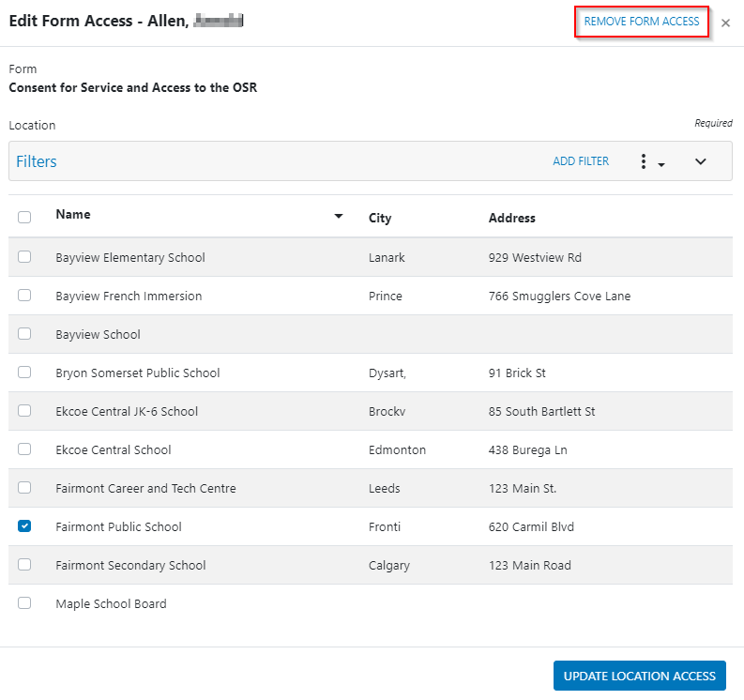Expand the Filters panel chevron
Viewport: 744px width, 700px height.
pyautogui.click(x=700, y=161)
